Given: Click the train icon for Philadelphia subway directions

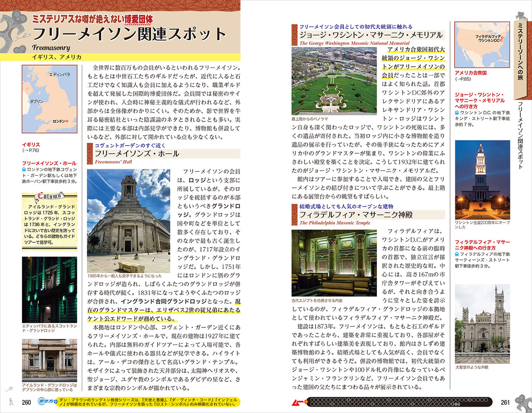Looking at the screenshot, I should (x=457, y=254).
